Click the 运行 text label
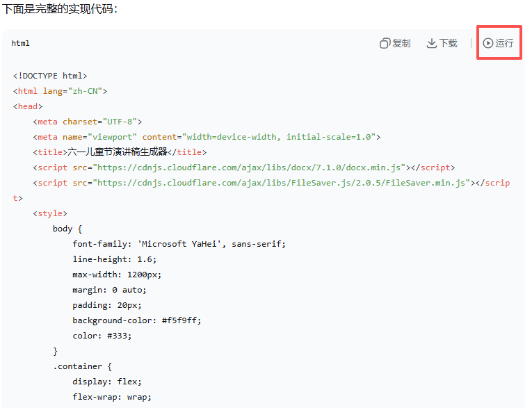 click(x=505, y=43)
